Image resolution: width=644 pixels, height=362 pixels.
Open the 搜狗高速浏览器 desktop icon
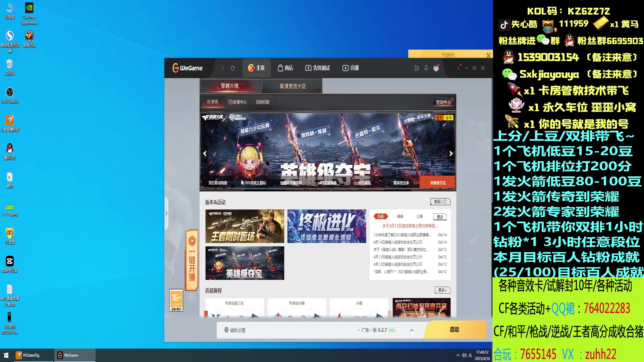click(x=10, y=42)
